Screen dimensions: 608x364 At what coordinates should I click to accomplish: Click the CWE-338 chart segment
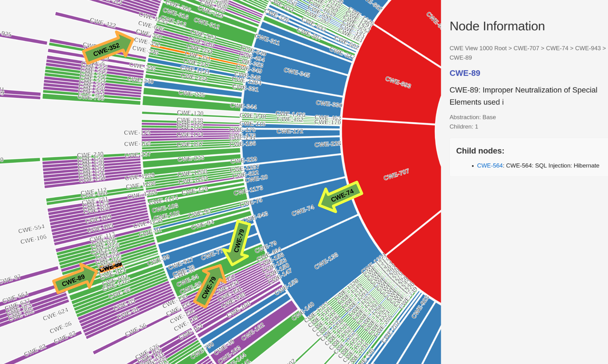(142, 67)
